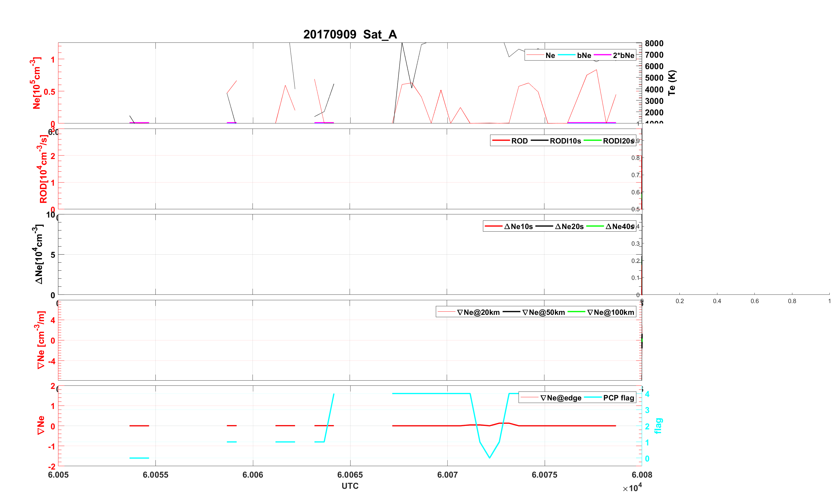Select the PCP flag legend label

(x=619, y=398)
